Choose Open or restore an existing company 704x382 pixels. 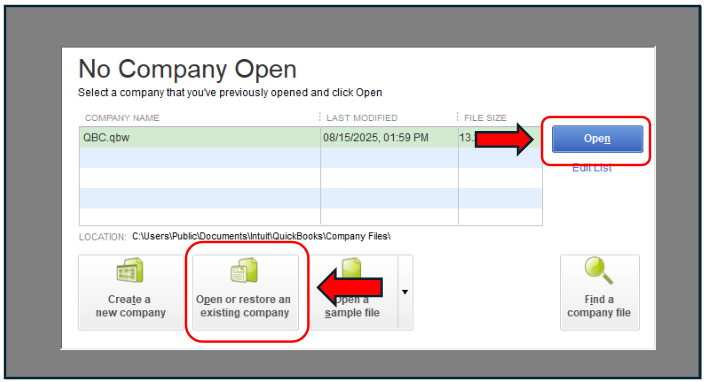245,292
